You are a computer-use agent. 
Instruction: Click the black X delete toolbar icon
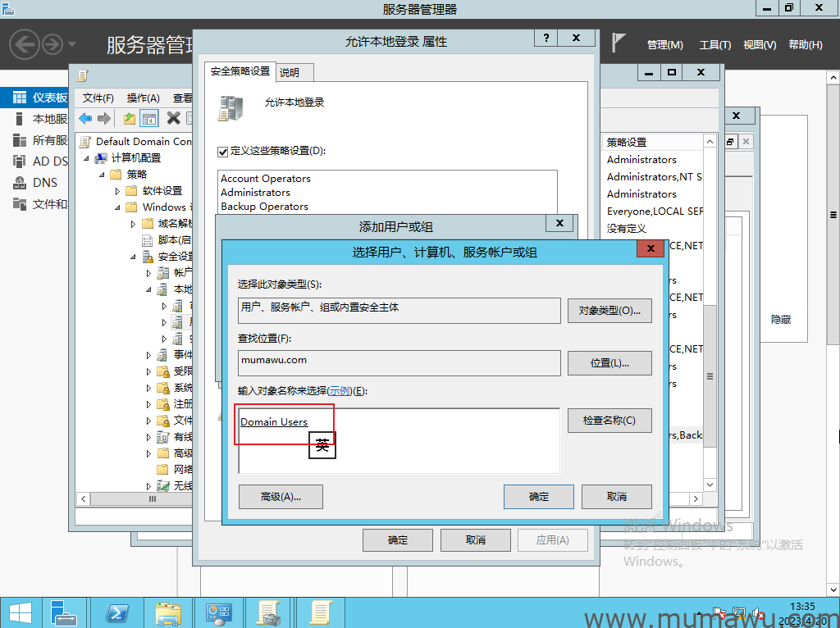click(173, 119)
